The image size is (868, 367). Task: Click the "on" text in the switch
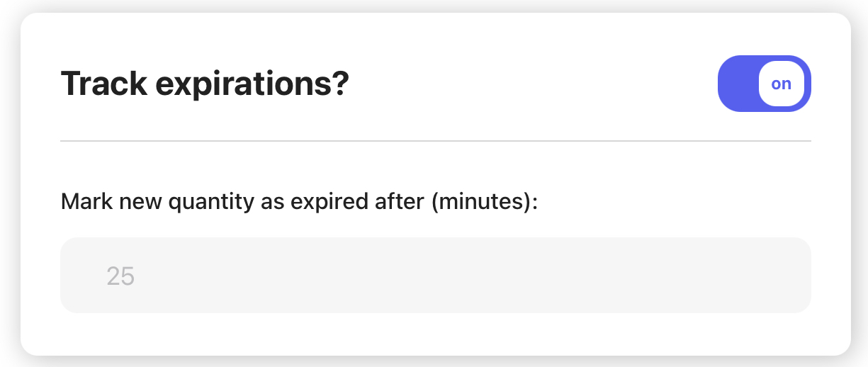coord(781,84)
